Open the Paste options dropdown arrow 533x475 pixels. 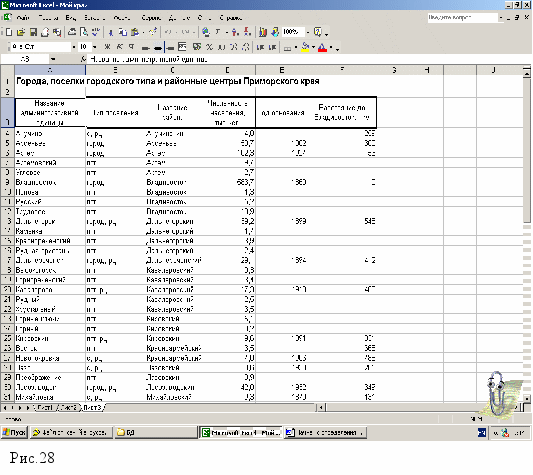click(x=143, y=32)
